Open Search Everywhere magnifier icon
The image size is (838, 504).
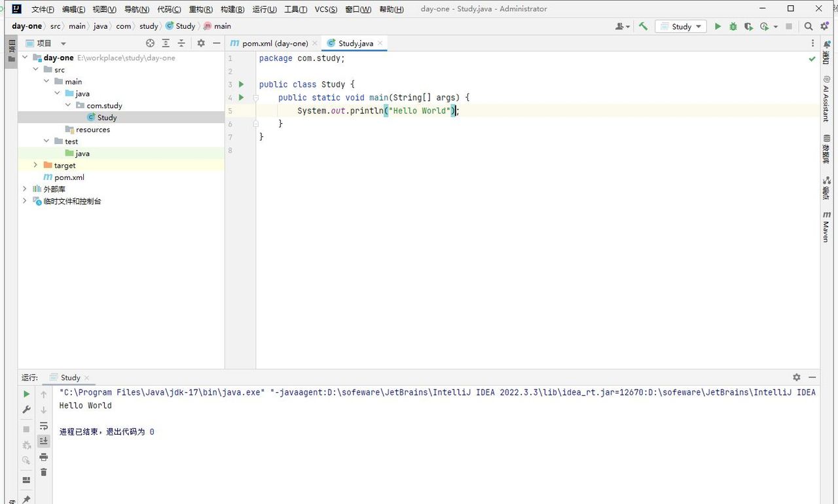click(809, 26)
